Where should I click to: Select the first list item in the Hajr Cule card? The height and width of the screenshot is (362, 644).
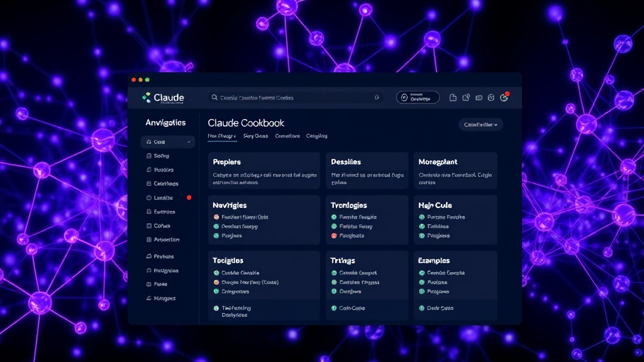[x=442, y=217]
